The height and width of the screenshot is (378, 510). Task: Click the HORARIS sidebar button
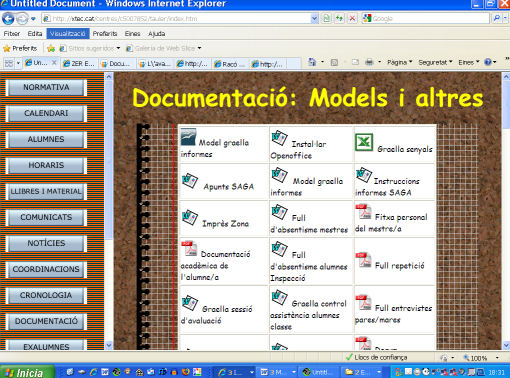click(x=46, y=165)
